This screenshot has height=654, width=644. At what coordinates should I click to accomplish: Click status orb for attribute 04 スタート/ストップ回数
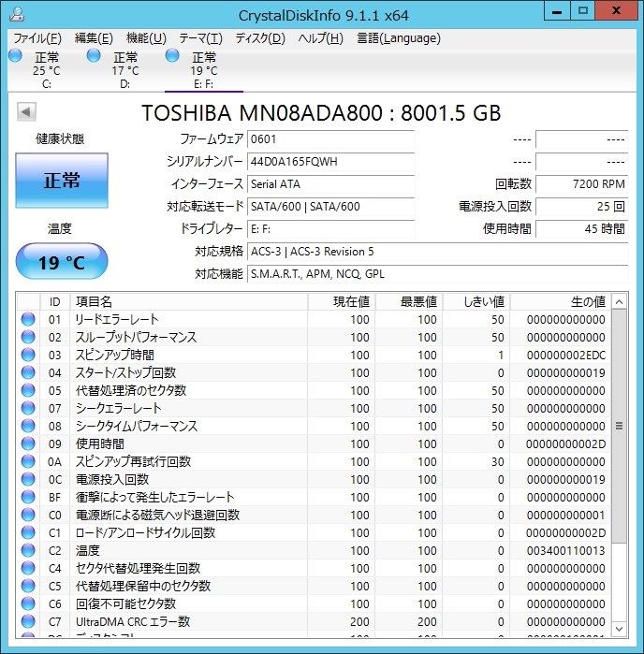[x=28, y=372]
